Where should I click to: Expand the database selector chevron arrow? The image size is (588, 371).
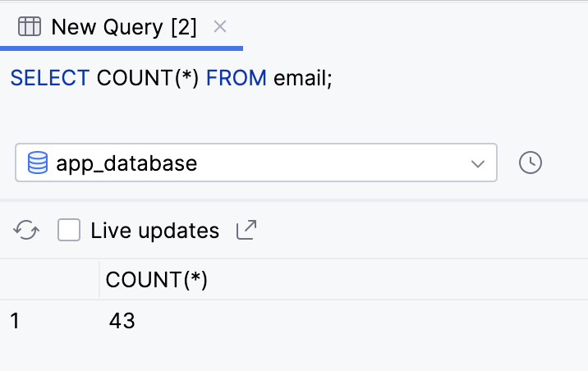click(478, 163)
